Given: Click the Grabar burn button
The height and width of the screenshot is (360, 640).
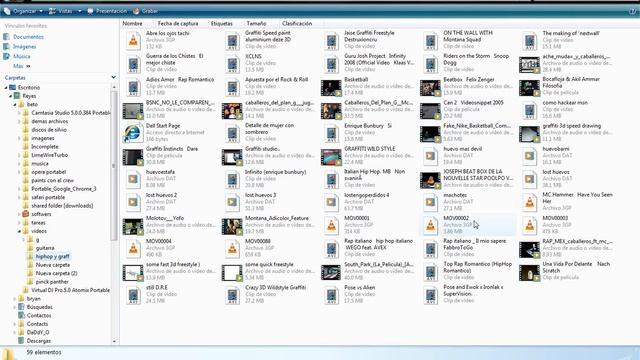Looking at the screenshot, I should click(146, 11).
